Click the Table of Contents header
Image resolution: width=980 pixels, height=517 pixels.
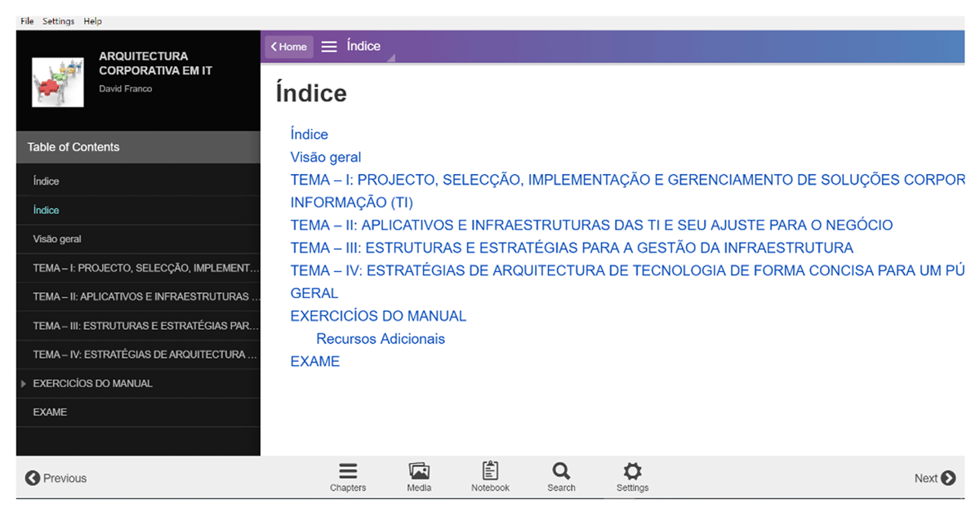(x=138, y=147)
